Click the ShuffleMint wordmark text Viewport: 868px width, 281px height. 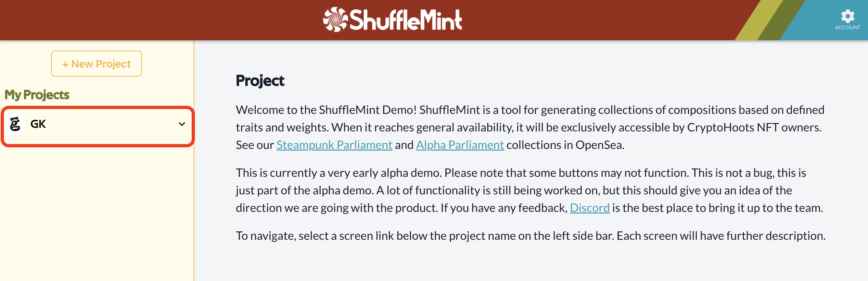406,20
